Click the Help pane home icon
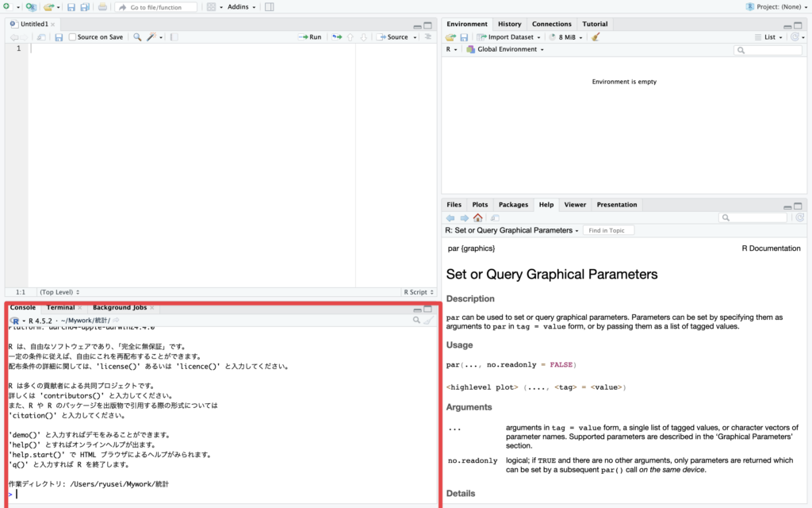This screenshot has width=812, height=508. [x=477, y=217]
